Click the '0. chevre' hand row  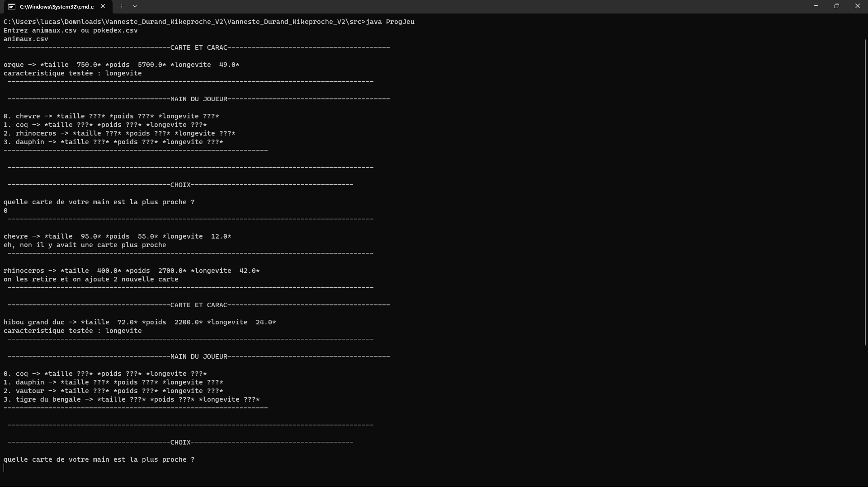(111, 116)
